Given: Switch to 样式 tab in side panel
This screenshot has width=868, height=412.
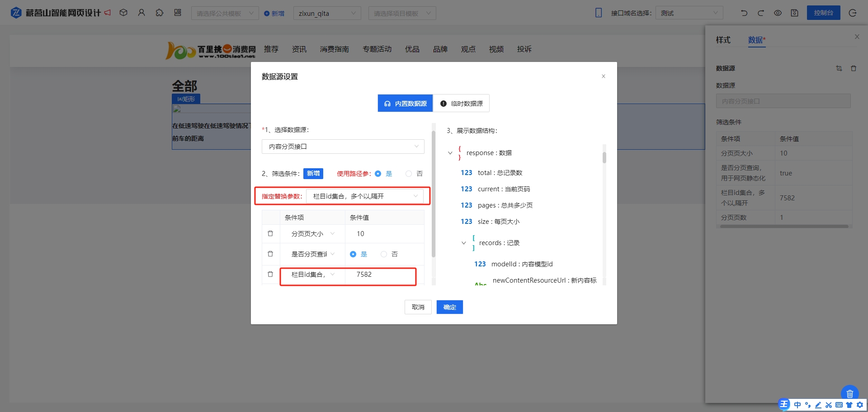Looking at the screenshot, I should tap(723, 40).
